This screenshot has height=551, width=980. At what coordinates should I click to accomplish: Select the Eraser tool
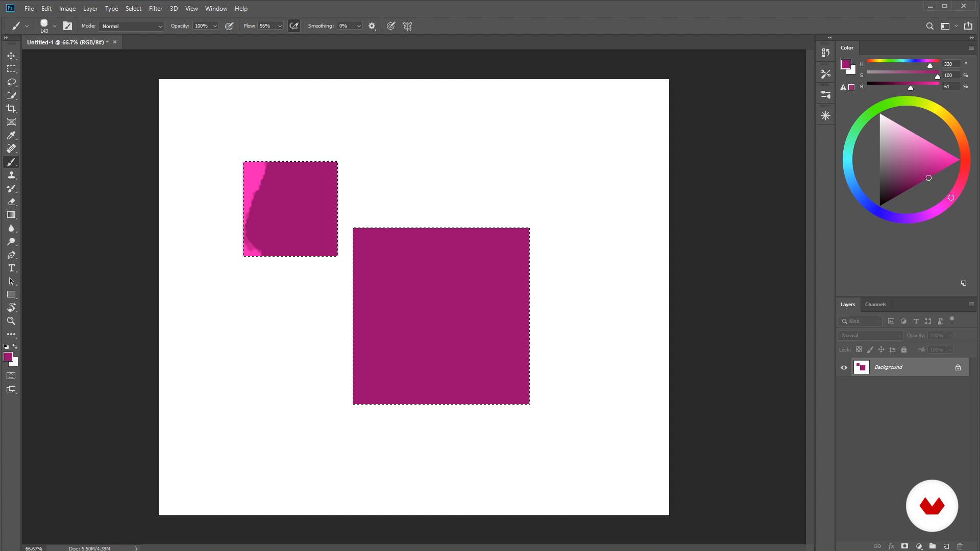[x=11, y=202]
